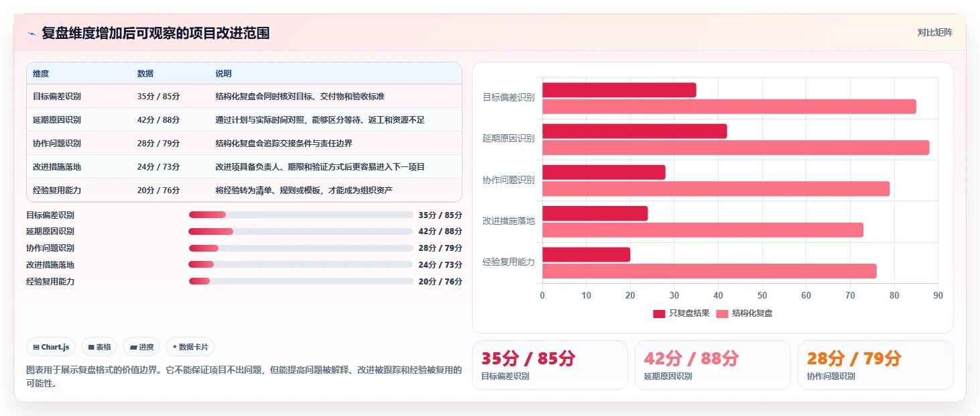Toggle the 结构化复盘 legend swatch

tap(722, 313)
